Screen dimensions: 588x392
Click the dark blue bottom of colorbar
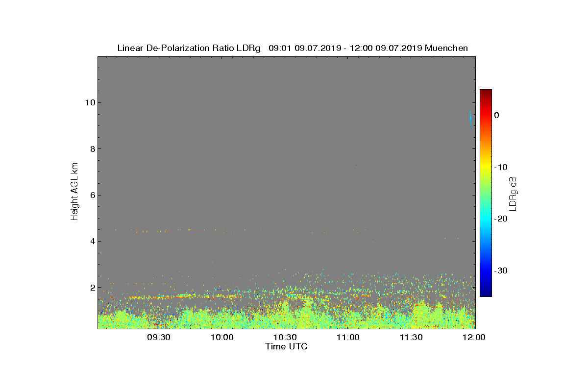486,294
